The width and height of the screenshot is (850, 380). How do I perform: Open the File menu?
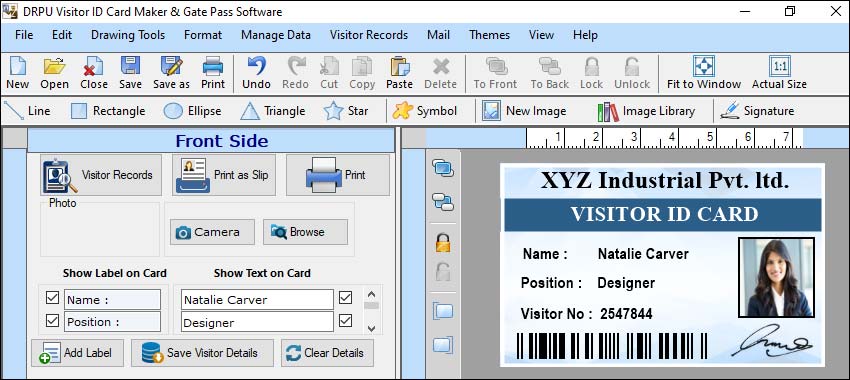point(24,35)
